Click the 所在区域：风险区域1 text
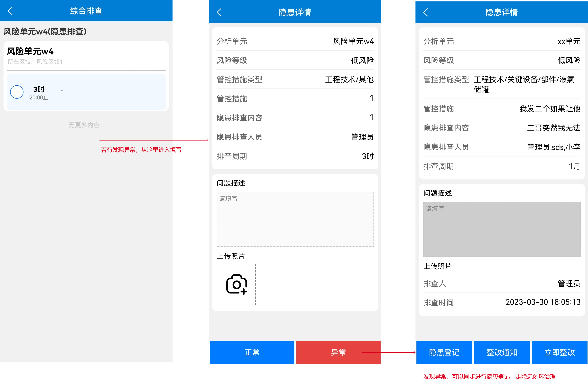The height and width of the screenshot is (380, 588). pos(35,62)
